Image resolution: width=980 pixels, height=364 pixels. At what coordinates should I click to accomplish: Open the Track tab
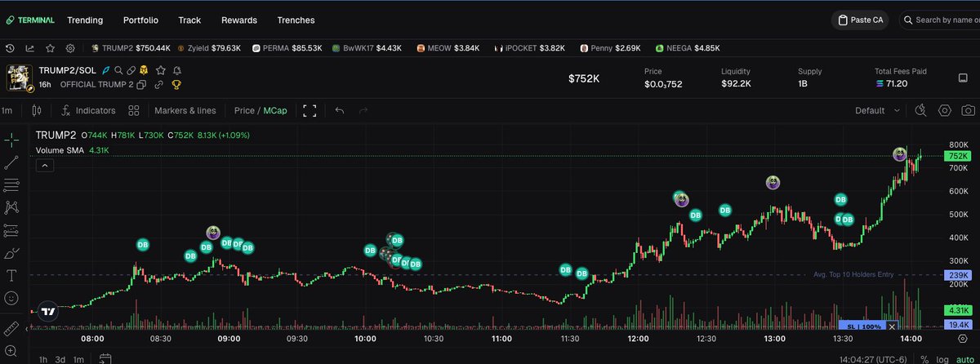pos(189,20)
